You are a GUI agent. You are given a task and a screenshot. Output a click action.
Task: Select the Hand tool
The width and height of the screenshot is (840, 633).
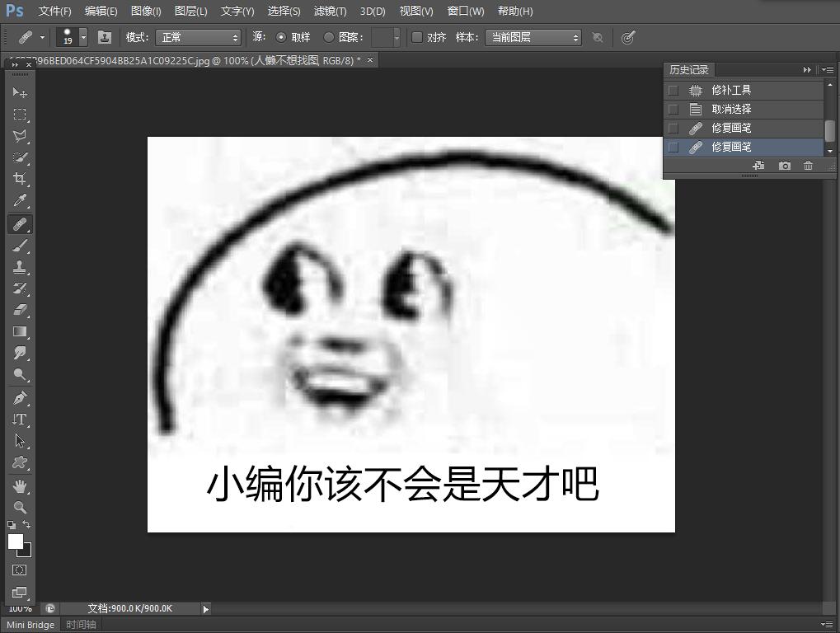pyautogui.click(x=20, y=486)
